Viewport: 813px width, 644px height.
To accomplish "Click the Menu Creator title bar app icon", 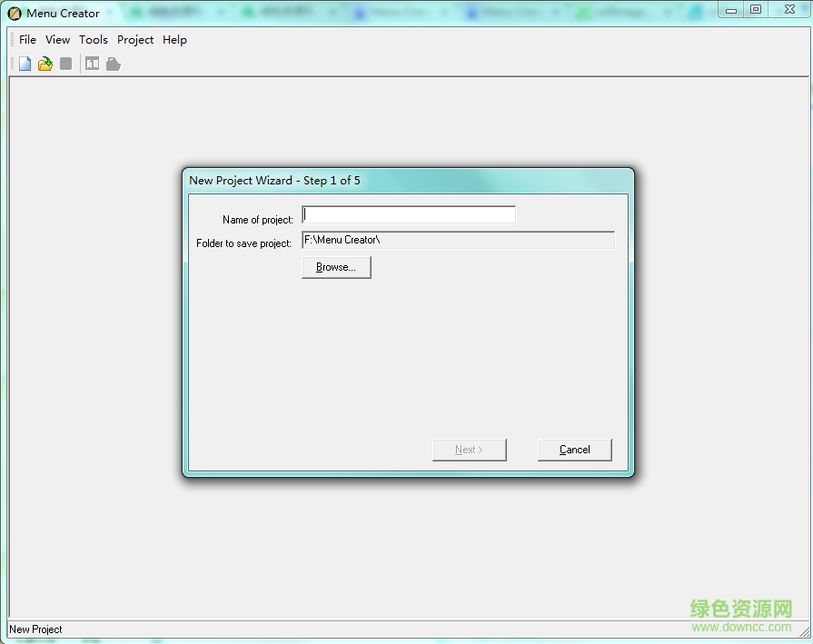I will click(x=15, y=14).
